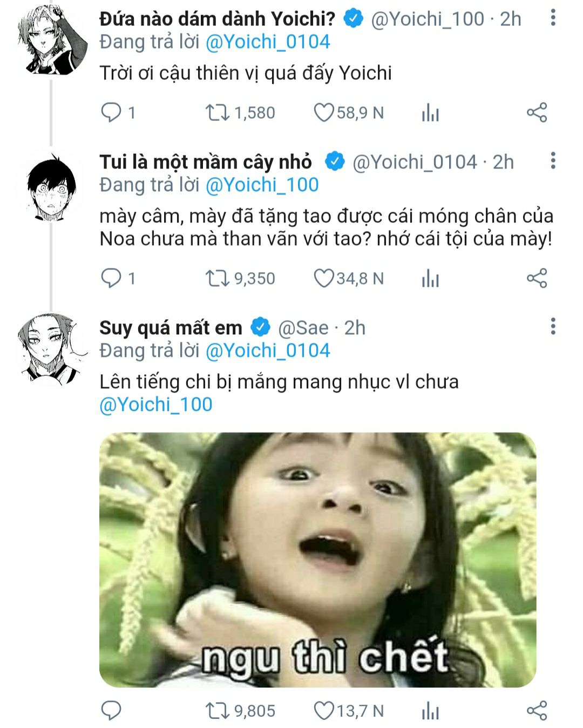Like the tweet with 58,9 N likes
This screenshot has height=728, width=583.
point(324,112)
